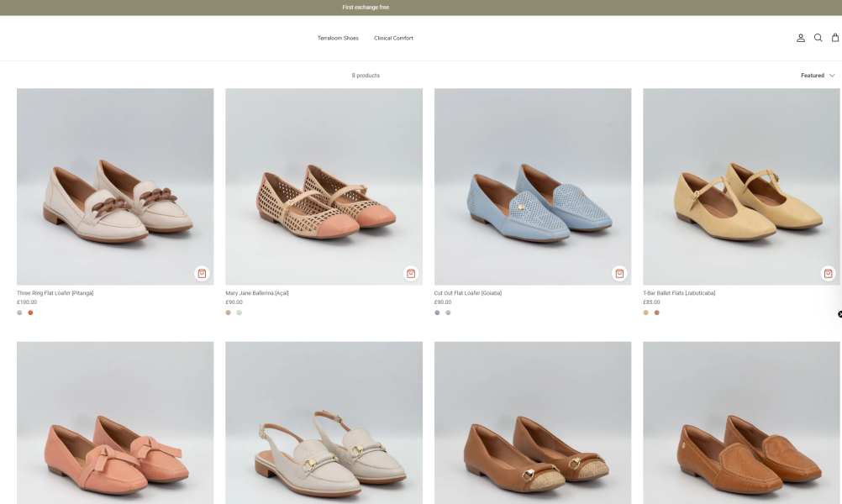This screenshot has width=842, height=504.
Task: Quick-add Mary Jane Ballerina using its bag icon
Action: 410,273
